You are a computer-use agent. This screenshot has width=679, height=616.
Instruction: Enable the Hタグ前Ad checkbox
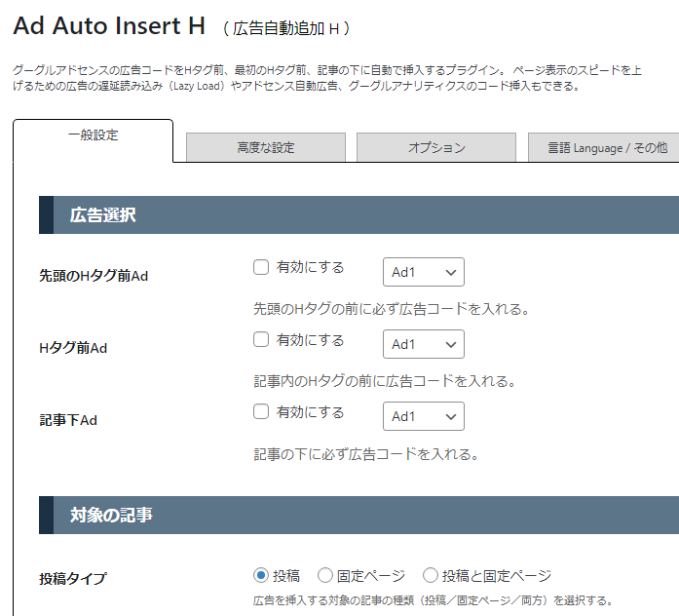pos(261,339)
